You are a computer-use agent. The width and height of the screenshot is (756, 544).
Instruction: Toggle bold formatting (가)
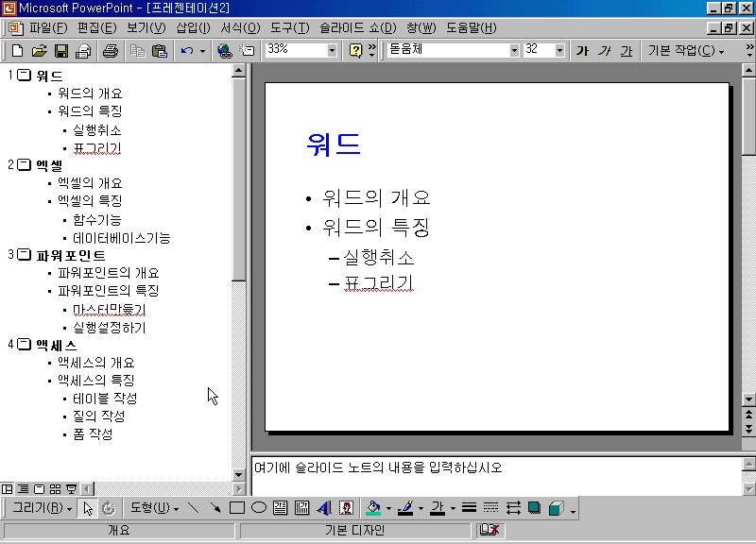(582, 51)
